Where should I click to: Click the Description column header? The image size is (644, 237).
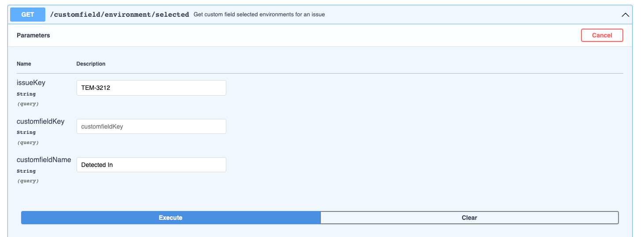(91, 64)
